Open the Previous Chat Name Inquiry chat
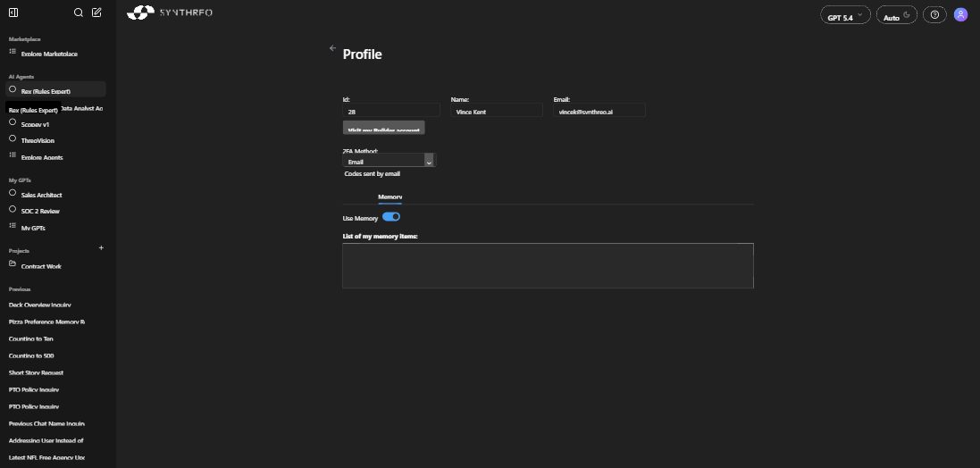Screen dimensions: 980x468 click(x=46, y=423)
